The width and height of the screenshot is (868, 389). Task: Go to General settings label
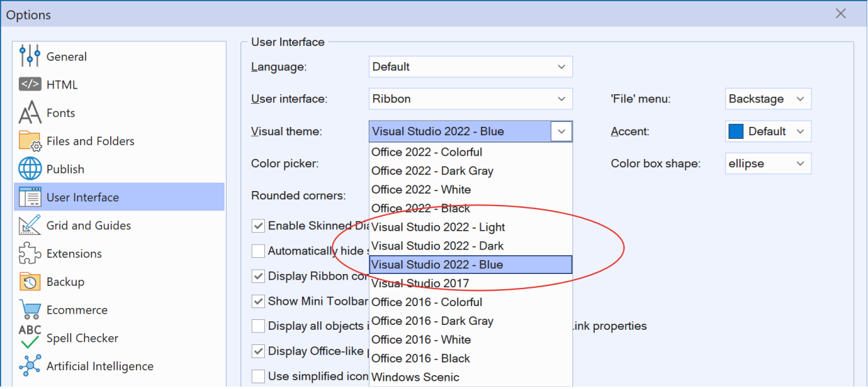66,57
